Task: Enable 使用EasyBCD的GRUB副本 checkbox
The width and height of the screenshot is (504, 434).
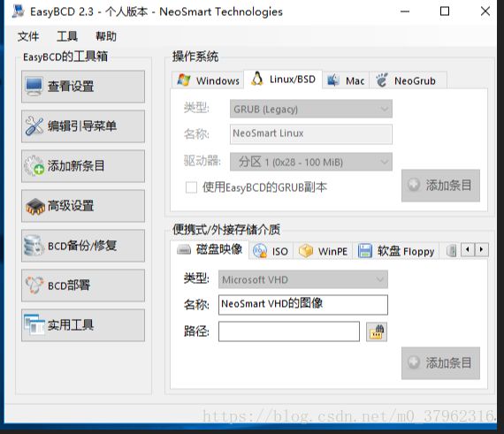Action: coord(191,187)
